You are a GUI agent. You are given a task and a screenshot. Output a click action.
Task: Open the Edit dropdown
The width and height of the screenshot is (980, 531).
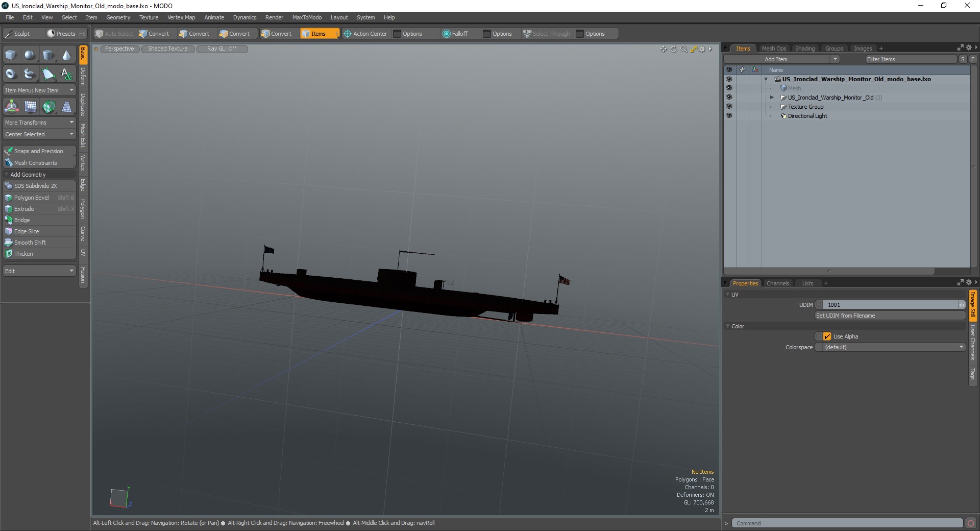pyautogui.click(x=39, y=271)
